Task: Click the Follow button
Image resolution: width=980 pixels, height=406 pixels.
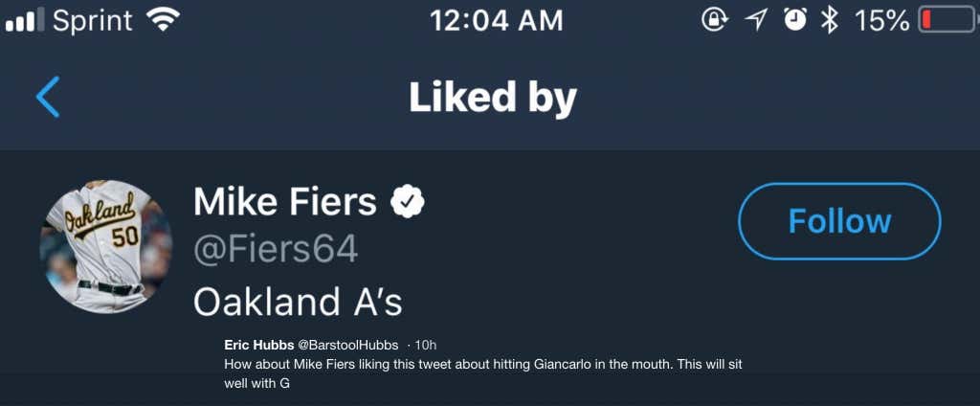Action: (x=839, y=221)
